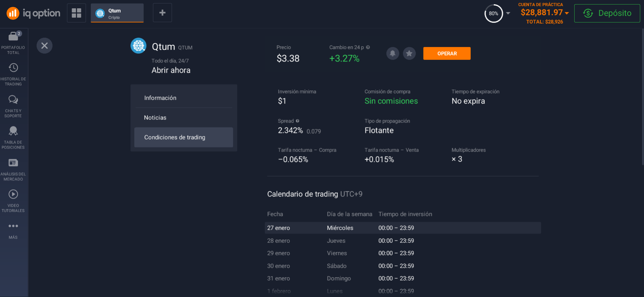Click the −0.065% overnight buy fee
Screen dimensions: 644x297
pyautogui.click(x=293, y=160)
